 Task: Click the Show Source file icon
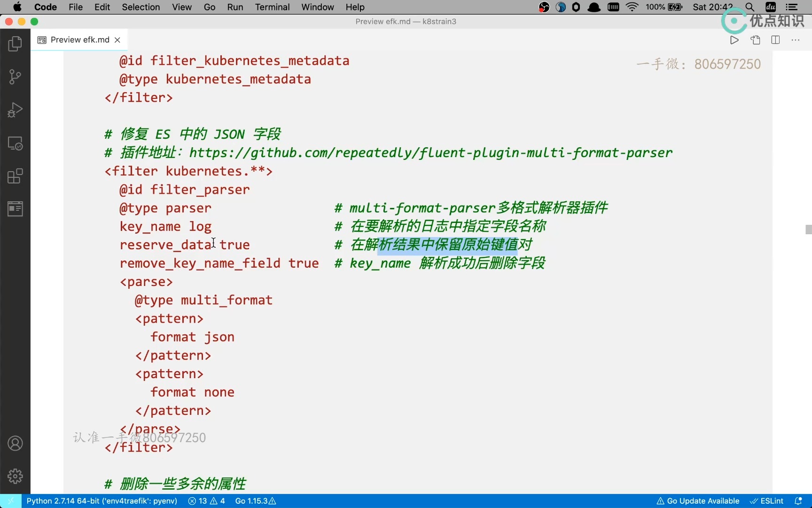[755, 40]
